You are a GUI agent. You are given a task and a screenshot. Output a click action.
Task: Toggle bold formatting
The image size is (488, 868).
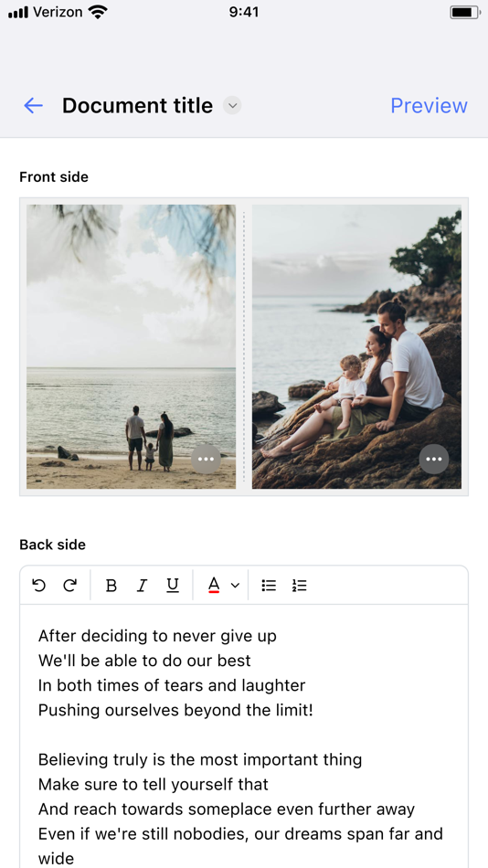[111, 585]
